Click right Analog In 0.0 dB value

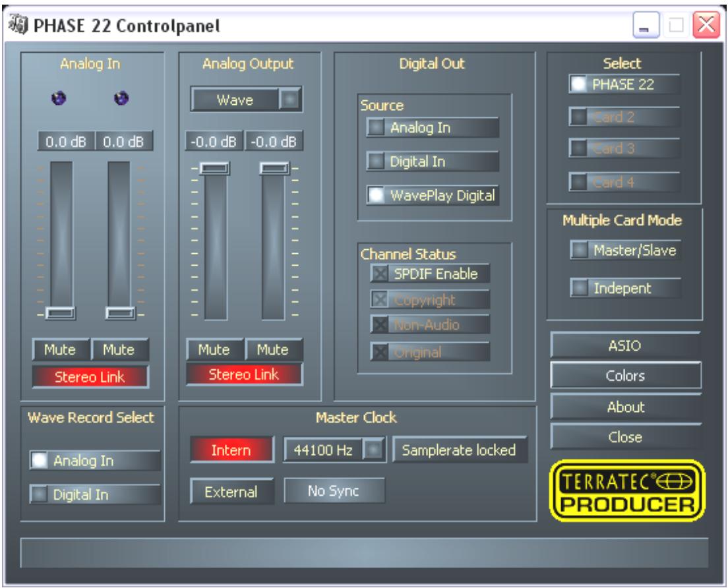click(124, 141)
